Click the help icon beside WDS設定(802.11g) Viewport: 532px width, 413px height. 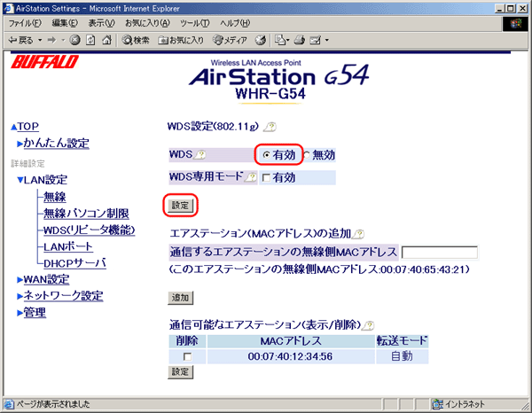pos(270,127)
